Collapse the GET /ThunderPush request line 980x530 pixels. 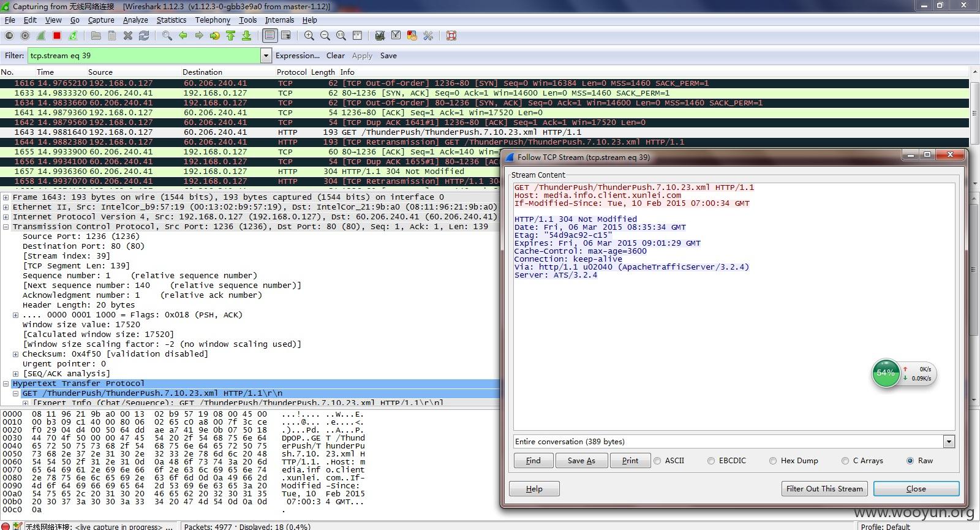(15, 393)
